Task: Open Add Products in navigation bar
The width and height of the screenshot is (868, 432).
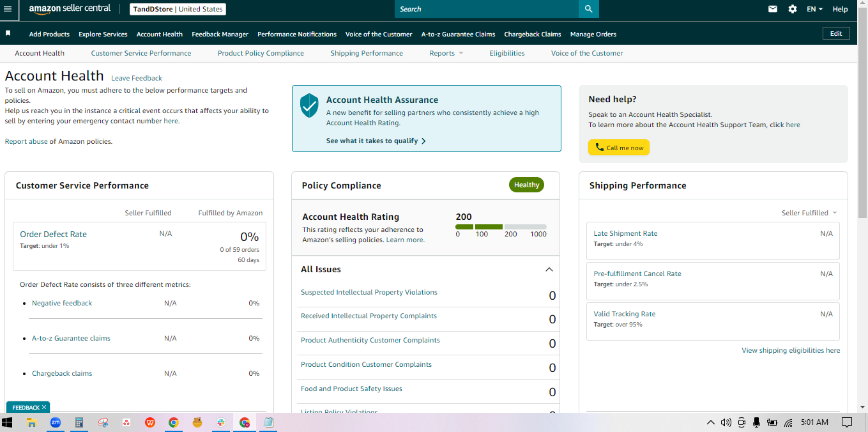Action: (x=49, y=34)
